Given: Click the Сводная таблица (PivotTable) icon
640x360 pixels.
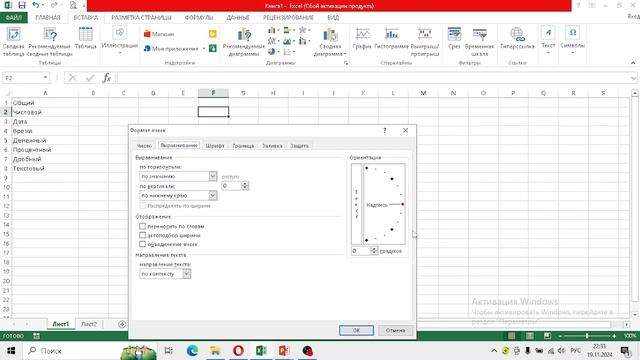Looking at the screenshot, I should 13,42.
